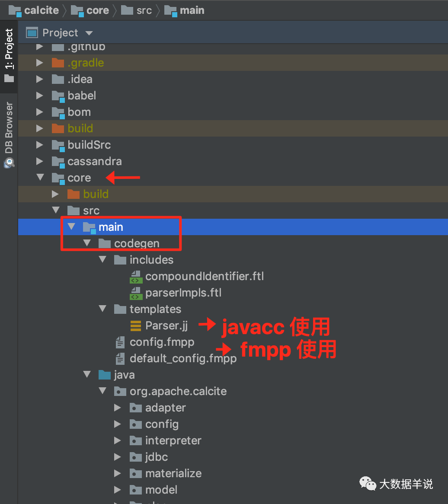The image size is (448, 504).
Task: Select the babel module icon
Action: (x=58, y=96)
